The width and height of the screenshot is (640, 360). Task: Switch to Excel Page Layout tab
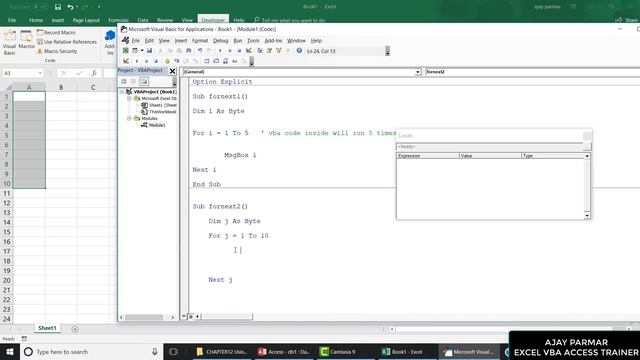[86, 20]
